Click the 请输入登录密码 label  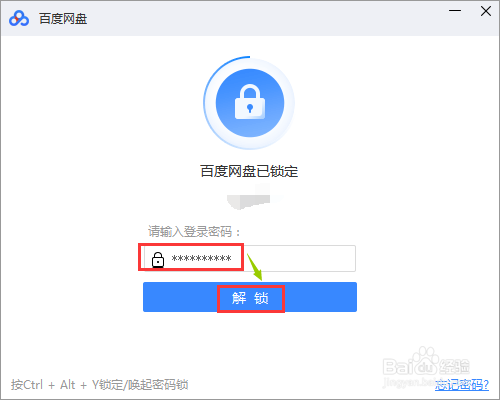pyautogui.click(x=194, y=231)
